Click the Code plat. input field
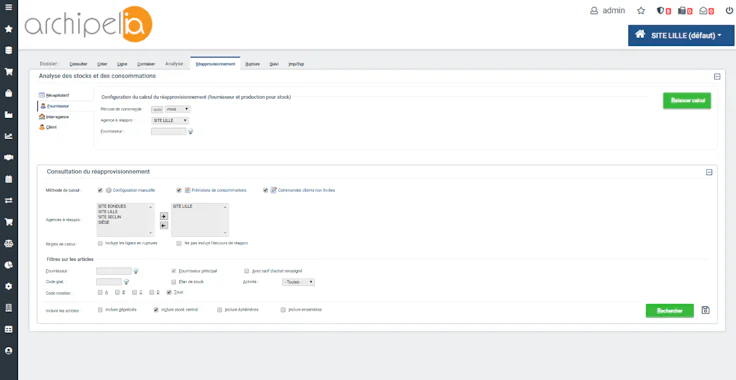The width and height of the screenshot is (736, 380). (109, 282)
